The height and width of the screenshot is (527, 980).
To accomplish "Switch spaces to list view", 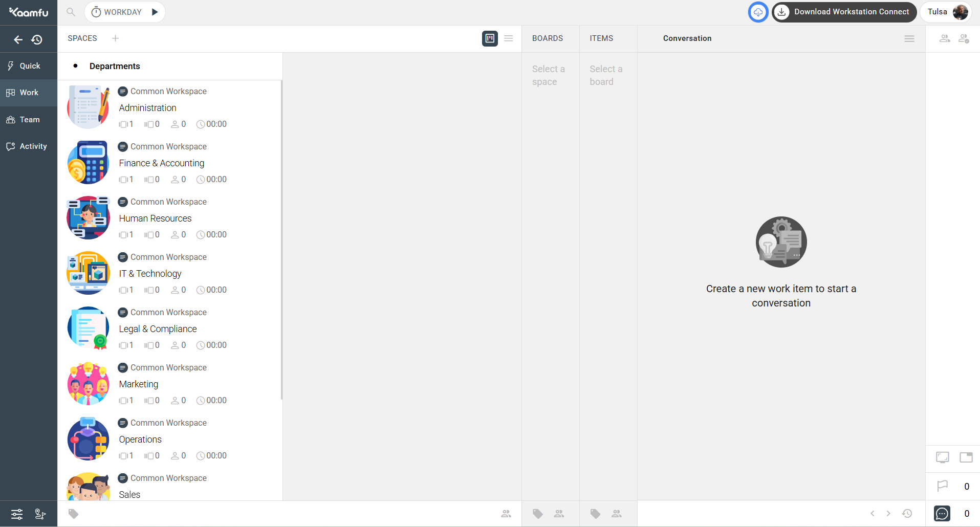I will coord(509,38).
